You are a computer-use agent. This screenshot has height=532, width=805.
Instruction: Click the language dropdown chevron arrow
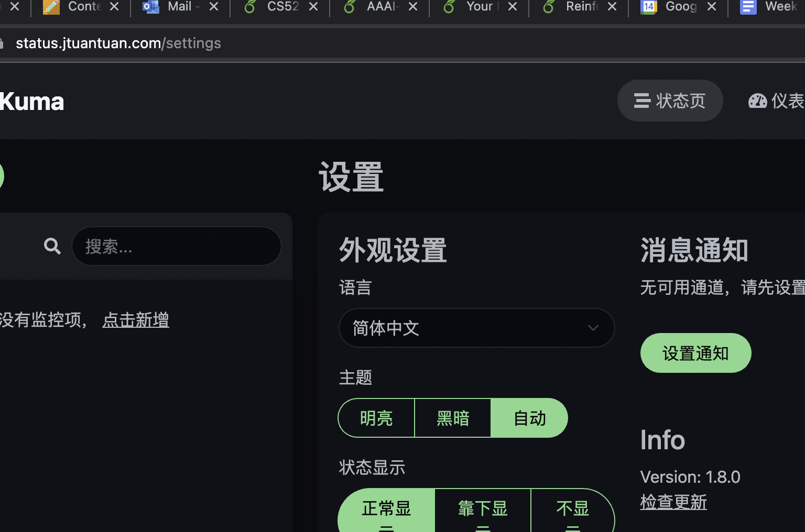(x=593, y=328)
